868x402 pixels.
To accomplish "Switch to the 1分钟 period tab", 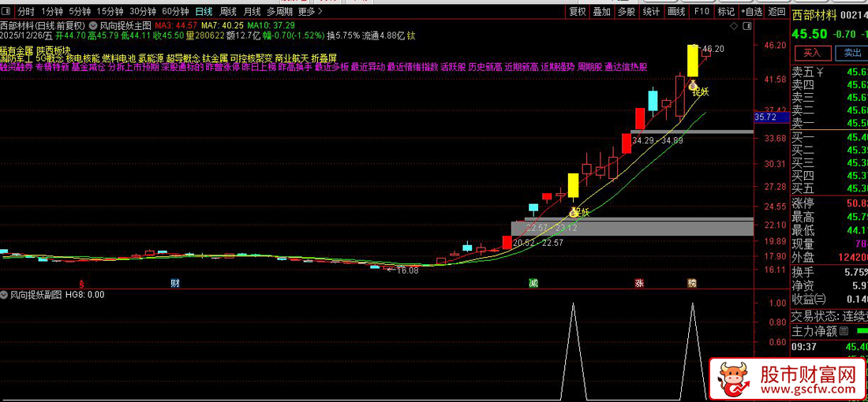I will [x=51, y=11].
